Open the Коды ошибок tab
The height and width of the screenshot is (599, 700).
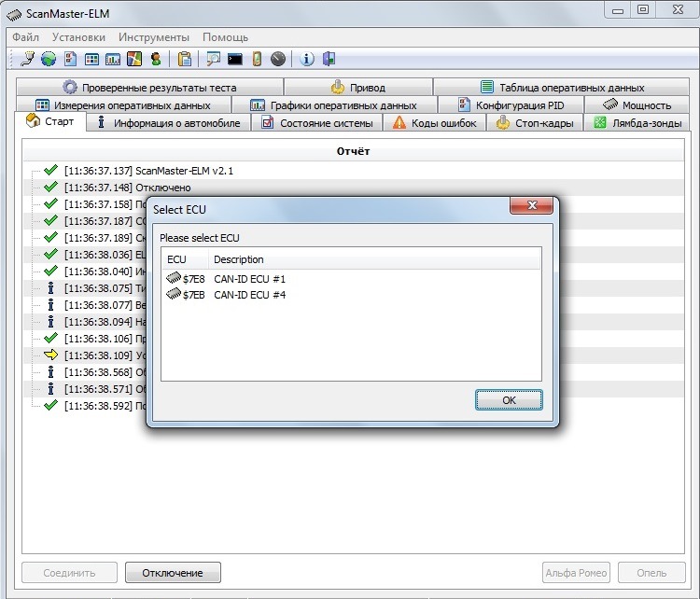434,123
